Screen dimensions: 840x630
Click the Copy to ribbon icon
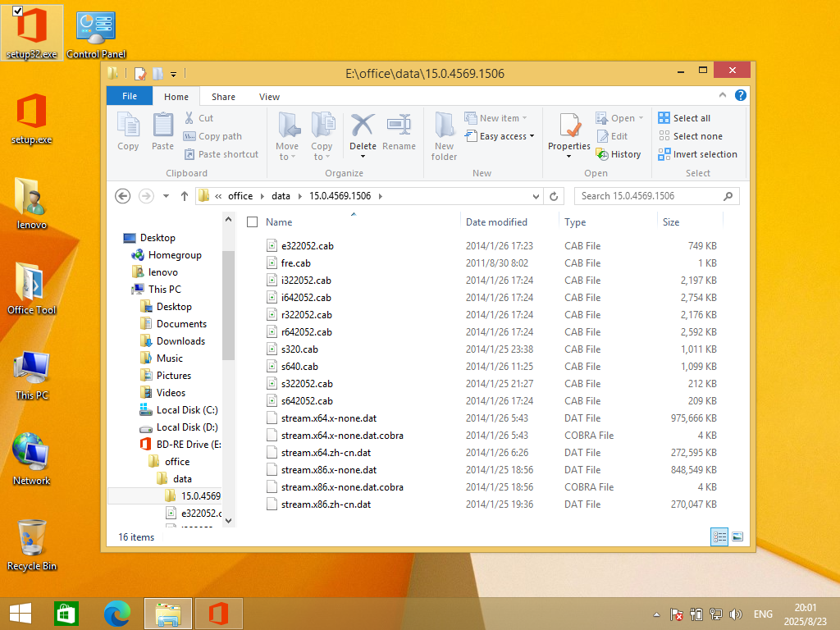coord(322,127)
